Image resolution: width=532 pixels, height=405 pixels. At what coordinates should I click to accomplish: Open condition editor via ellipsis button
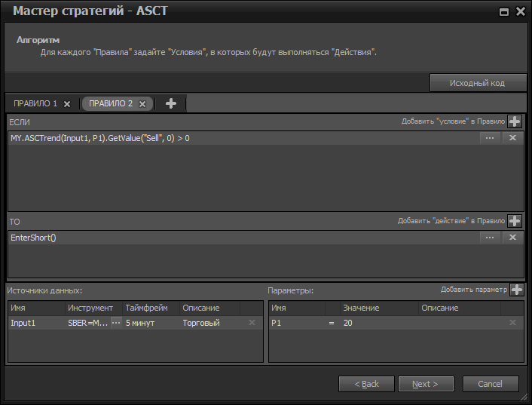click(x=490, y=138)
